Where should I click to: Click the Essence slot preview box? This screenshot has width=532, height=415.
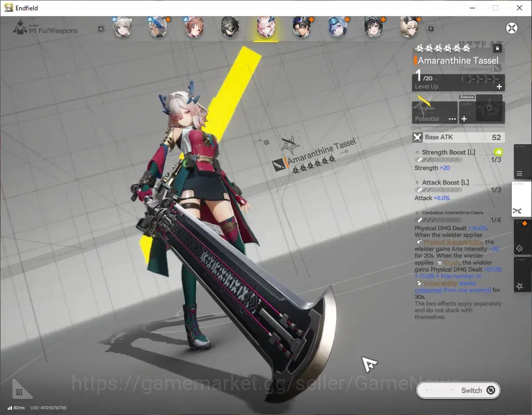pos(489,108)
